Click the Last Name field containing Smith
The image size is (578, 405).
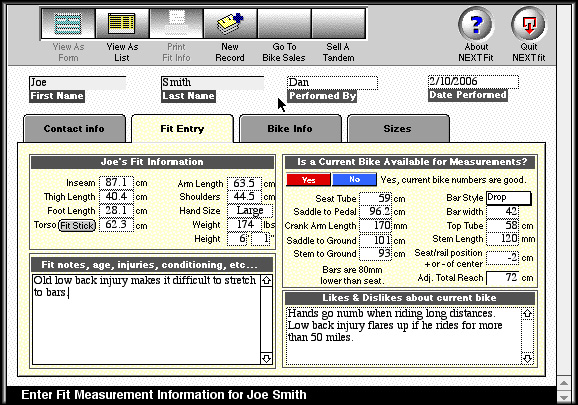212,83
